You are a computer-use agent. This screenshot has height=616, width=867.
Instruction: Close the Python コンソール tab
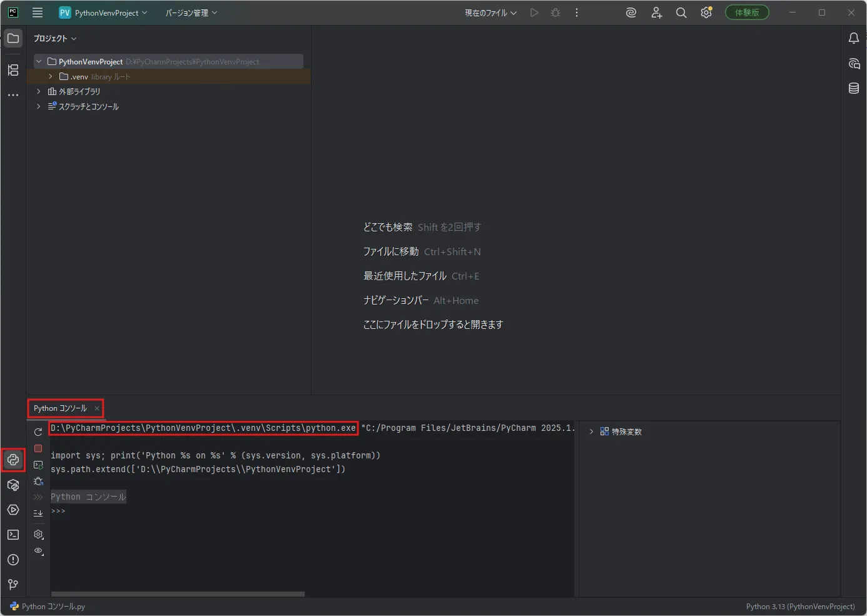tap(97, 408)
